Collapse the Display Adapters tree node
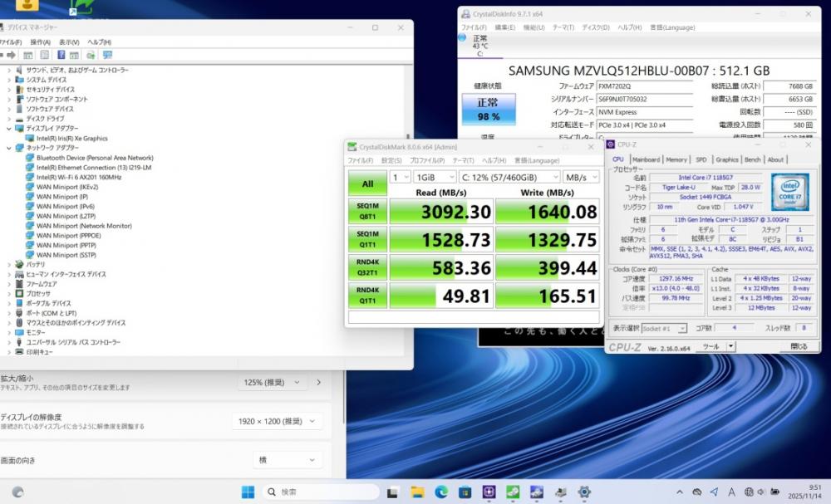831x504 pixels. (x=9, y=129)
